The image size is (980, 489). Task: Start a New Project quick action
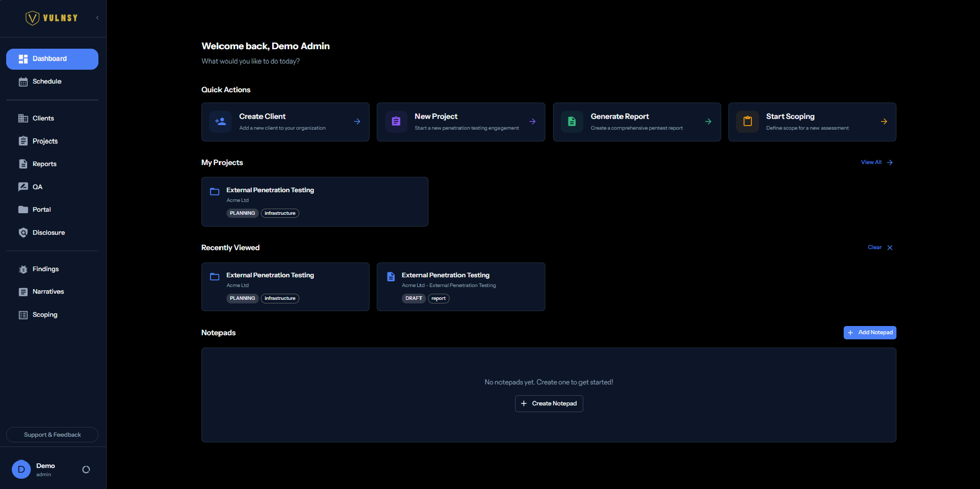pos(461,122)
